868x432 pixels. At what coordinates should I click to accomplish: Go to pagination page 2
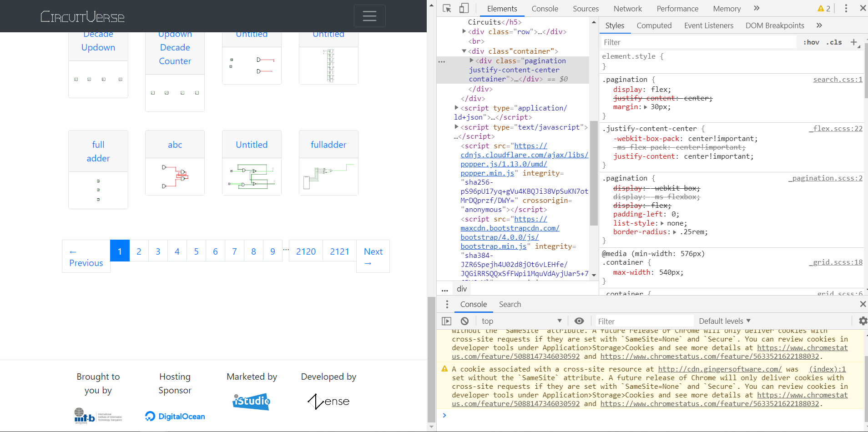139,251
